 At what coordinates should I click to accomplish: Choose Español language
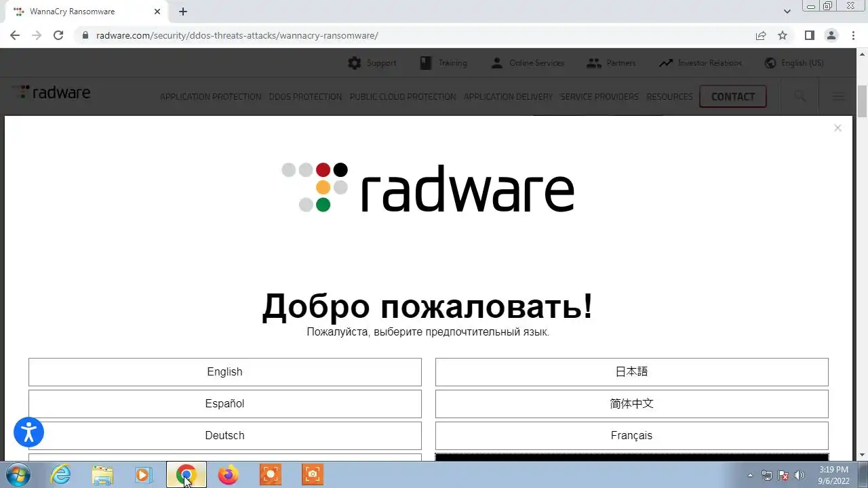225,404
